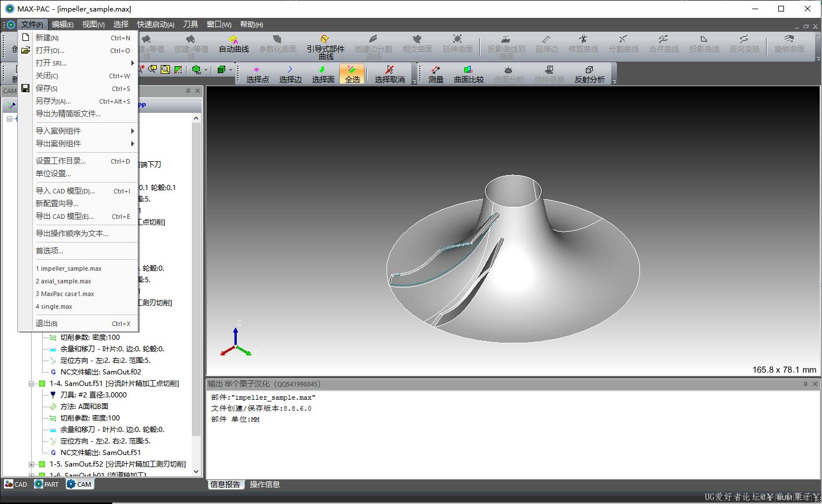Choose 关闭(C) in the File menu
This screenshot has width=822, height=504.
click(x=78, y=75)
